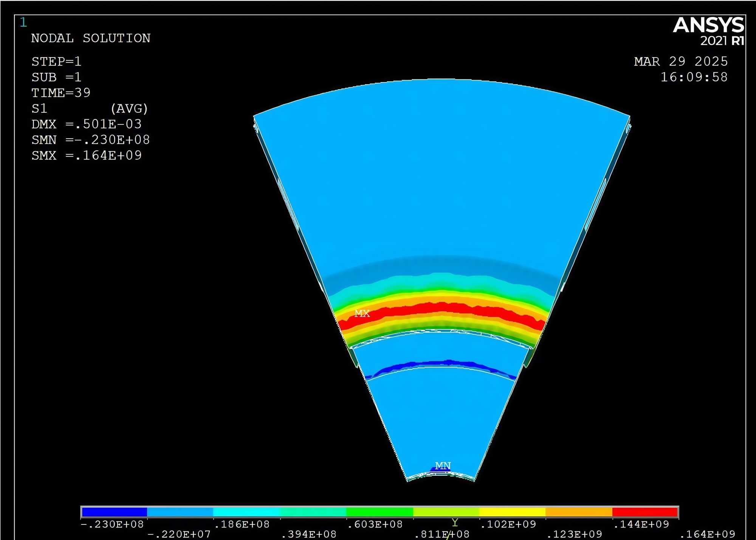Screen dimensions: 756x540
Task: Click the window number 1 indicator
Action: click(x=23, y=22)
